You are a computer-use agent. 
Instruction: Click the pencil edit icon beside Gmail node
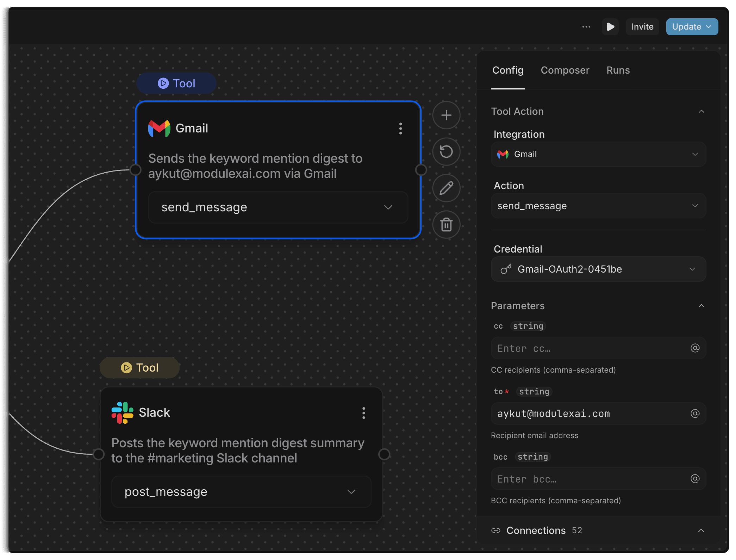point(446,188)
